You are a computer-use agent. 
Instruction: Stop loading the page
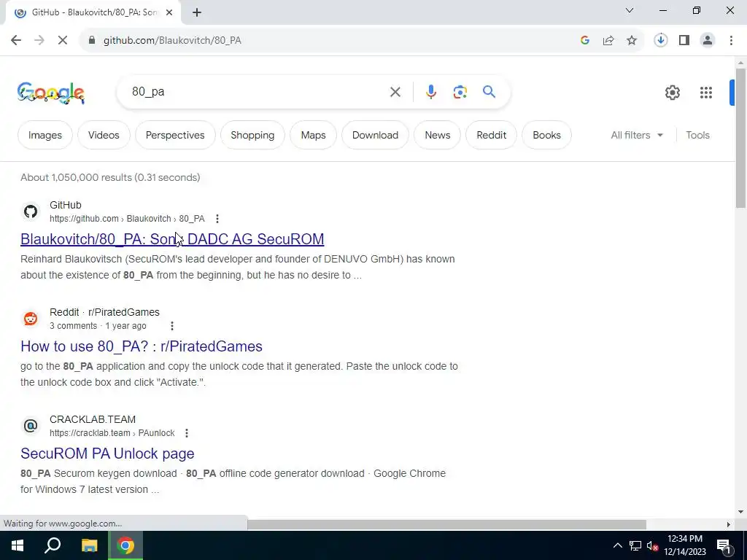(63, 41)
